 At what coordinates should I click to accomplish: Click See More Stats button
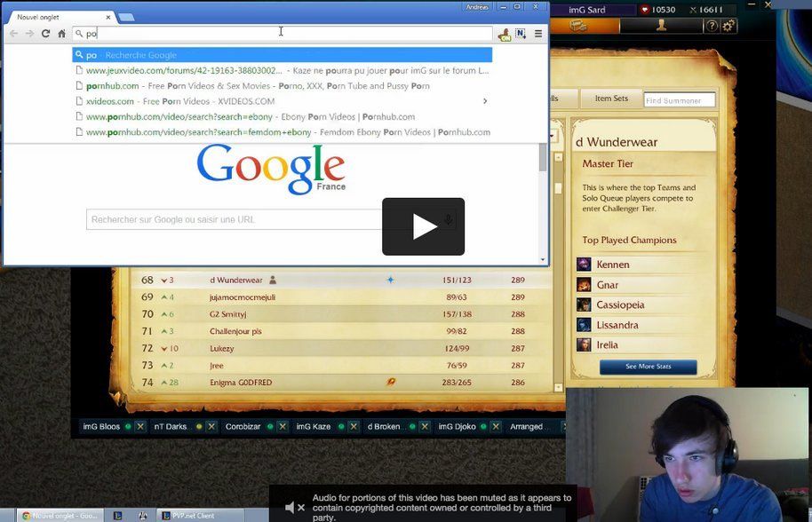648,367
